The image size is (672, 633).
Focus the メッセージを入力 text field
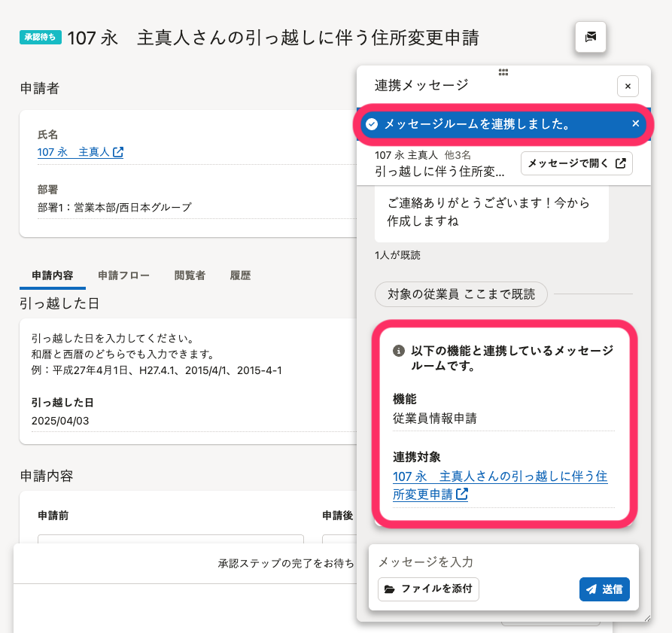coord(503,562)
